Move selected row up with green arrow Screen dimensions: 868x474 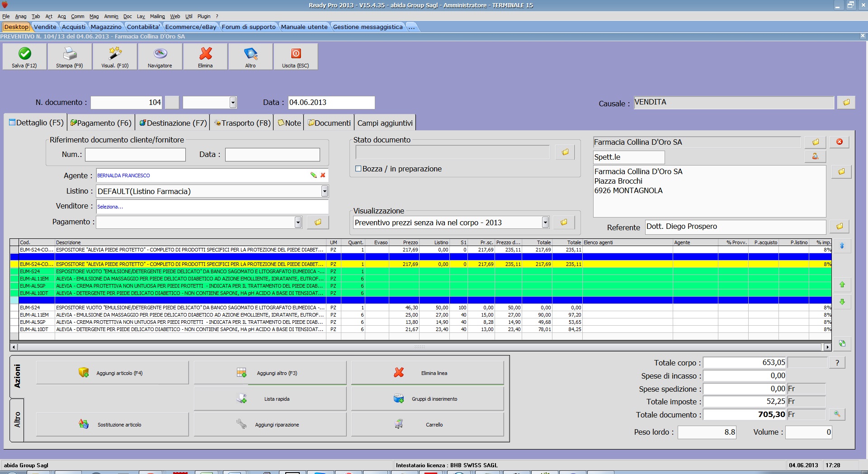[842, 284]
